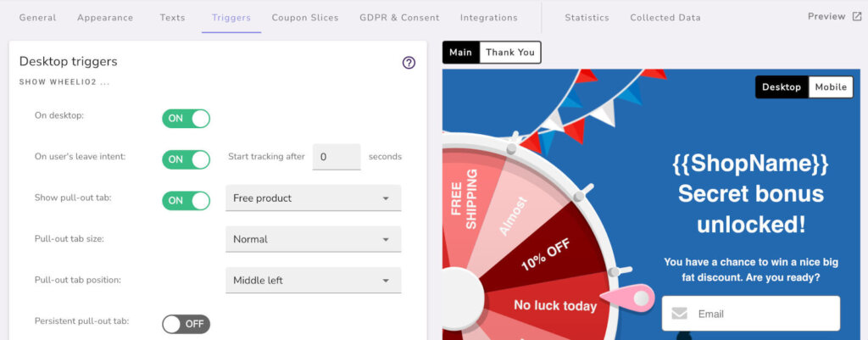
Task: Switch to Mobile preview mode
Action: (x=831, y=87)
